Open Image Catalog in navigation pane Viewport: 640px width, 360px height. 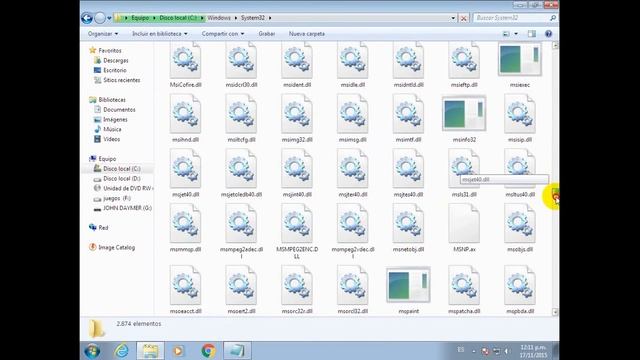[x=116, y=247]
